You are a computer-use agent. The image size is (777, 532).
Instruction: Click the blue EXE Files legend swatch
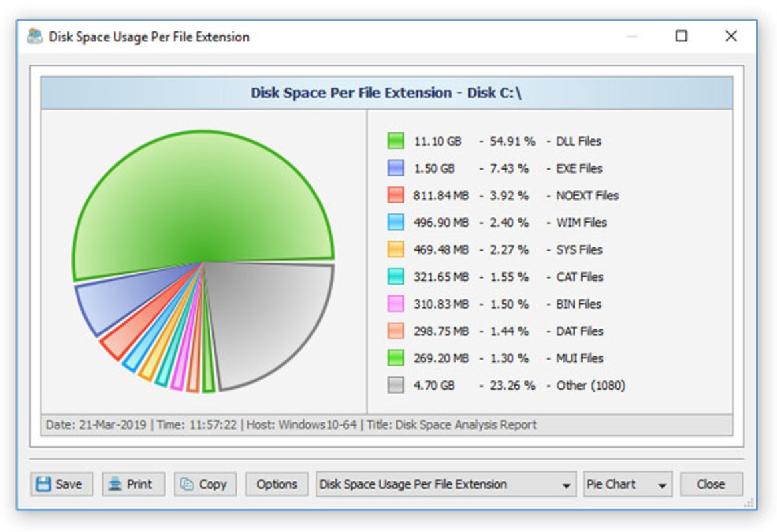point(395,168)
